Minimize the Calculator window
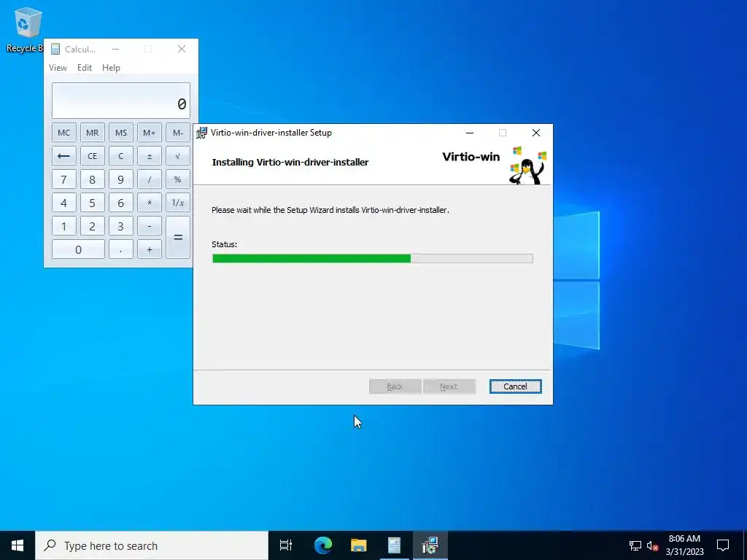 (115, 49)
